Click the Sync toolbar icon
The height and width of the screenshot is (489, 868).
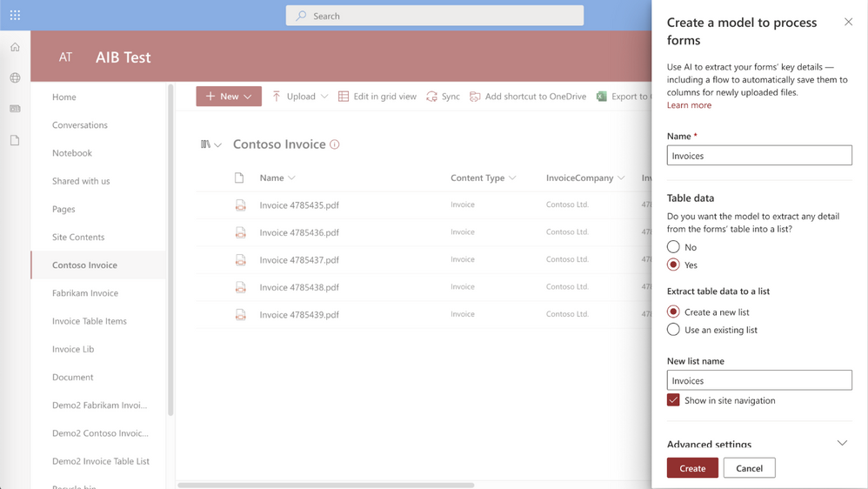click(432, 97)
